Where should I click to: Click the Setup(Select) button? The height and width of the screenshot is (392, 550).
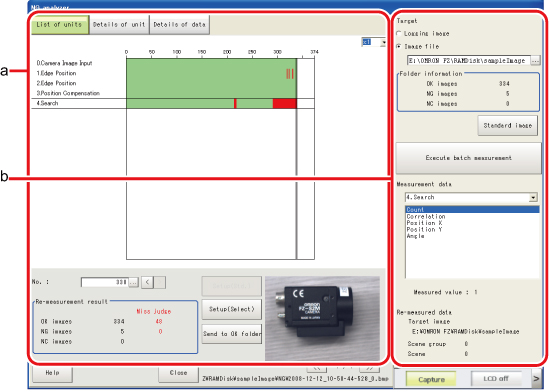(232, 309)
